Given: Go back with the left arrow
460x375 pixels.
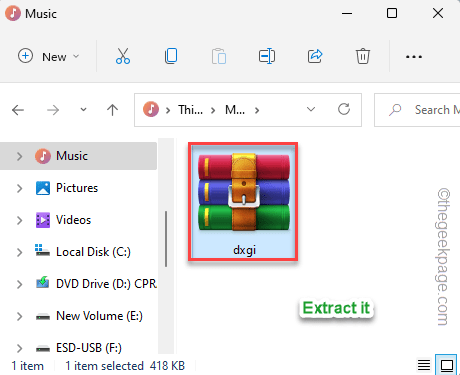Looking at the screenshot, I should (x=18, y=110).
